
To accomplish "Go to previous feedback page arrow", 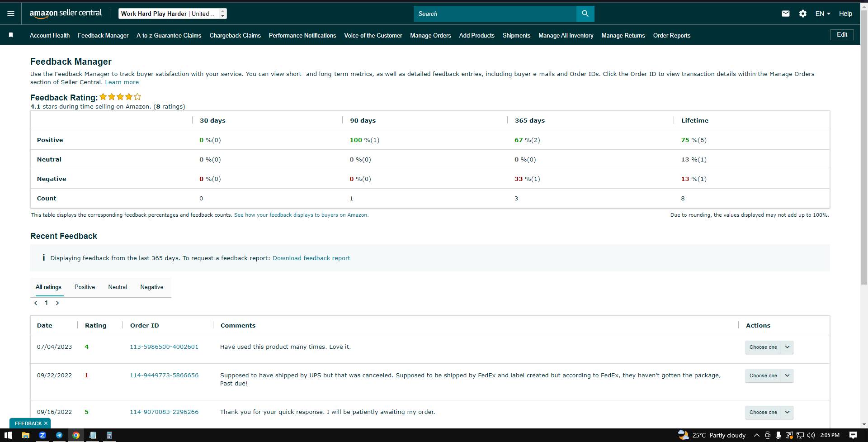I will 36,303.
